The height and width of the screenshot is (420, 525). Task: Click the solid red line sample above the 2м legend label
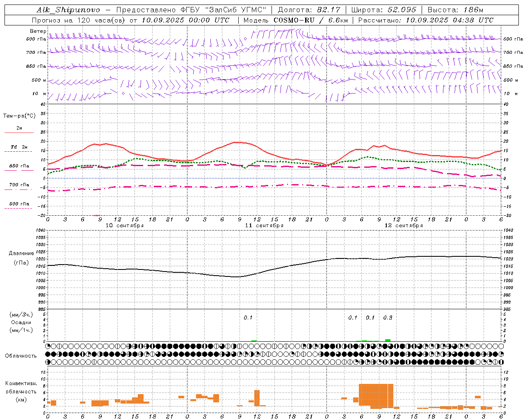(x=19, y=133)
